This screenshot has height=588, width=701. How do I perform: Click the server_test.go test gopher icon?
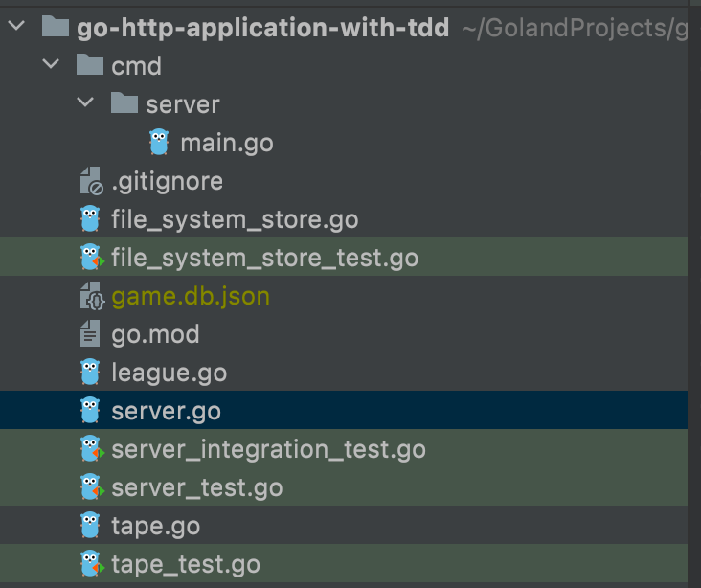(x=92, y=486)
